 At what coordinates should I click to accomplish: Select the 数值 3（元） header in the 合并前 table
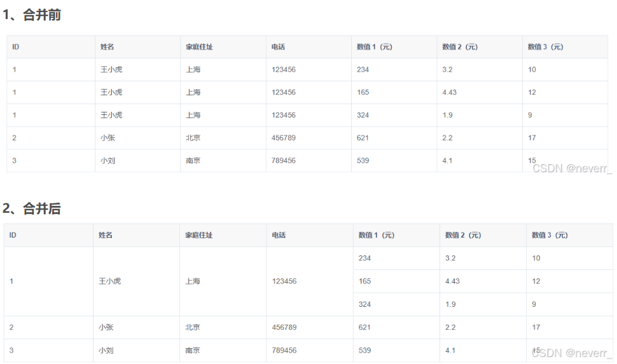point(546,47)
